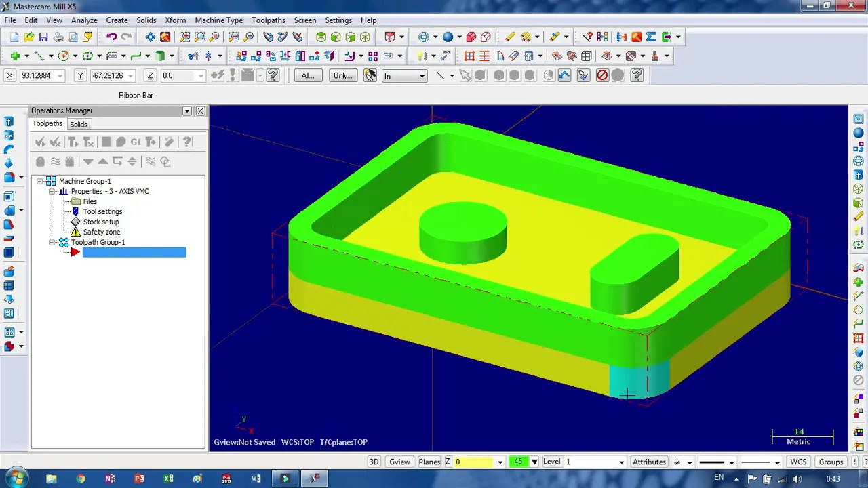Click the green color swatch labeled 45

(x=519, y=462)
